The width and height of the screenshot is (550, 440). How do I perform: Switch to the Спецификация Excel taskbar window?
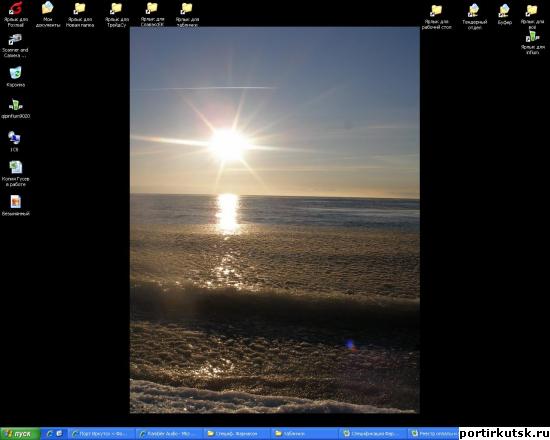coord(373,434)
